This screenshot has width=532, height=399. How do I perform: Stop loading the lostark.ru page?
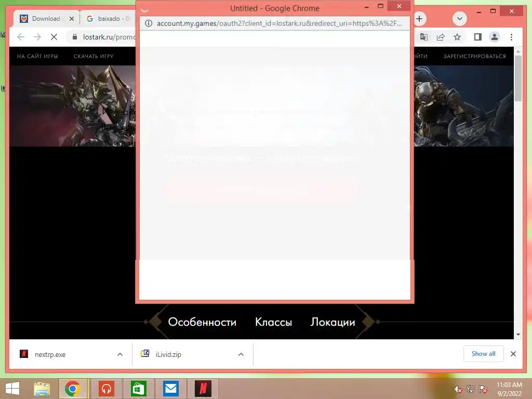(x=54, y=37)
